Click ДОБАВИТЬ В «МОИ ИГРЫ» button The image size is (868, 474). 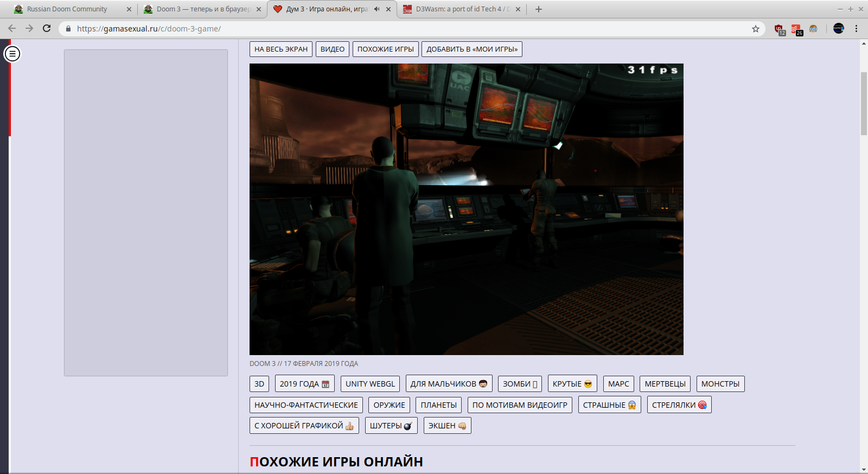[472, 49]
